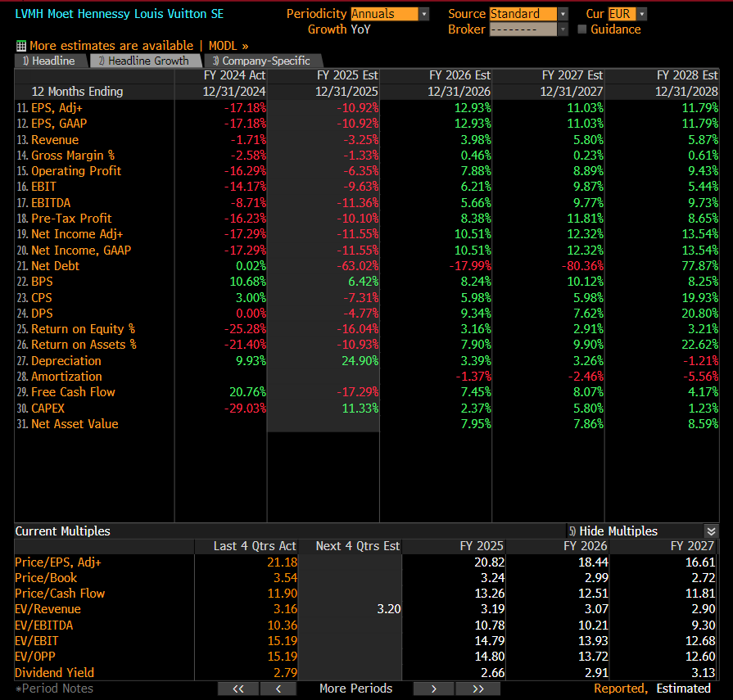Viewport: 733px width, 700px height.
Task: Open the Periodicity dropdown arrow
Action: pyautogui.click(x=424, y=14)
